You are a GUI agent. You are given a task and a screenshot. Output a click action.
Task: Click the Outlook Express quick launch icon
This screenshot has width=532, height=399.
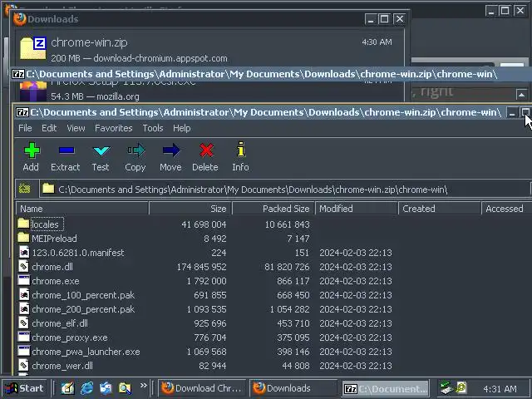[x=106, y=388]
